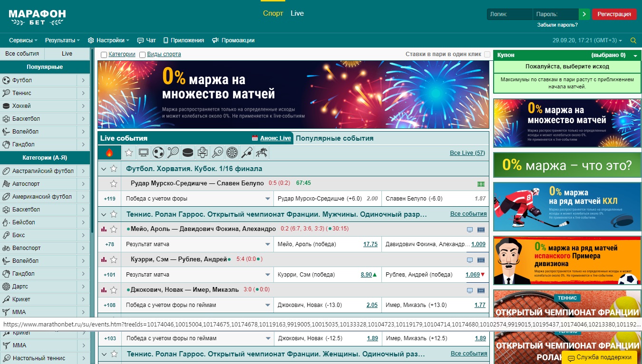Open the Результаты menu
The image size is (642, 364).
[62, 40]
